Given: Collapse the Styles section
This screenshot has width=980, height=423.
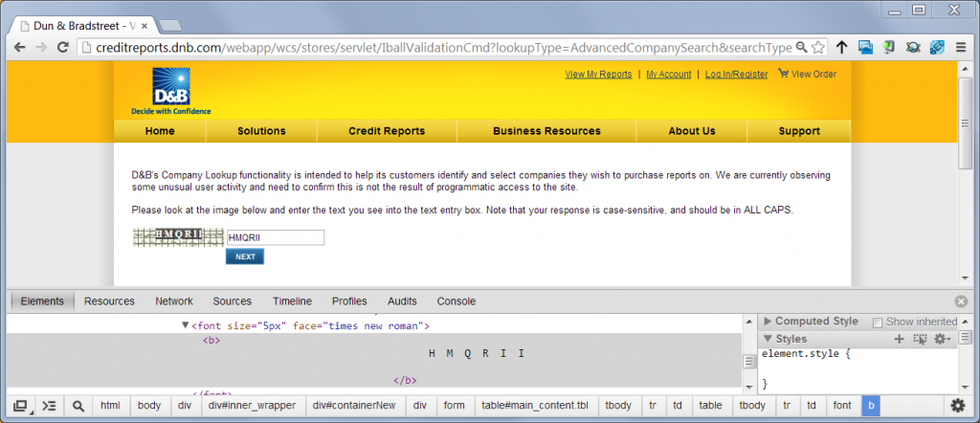Looking at the screenshot, I should tap(768, 339).
